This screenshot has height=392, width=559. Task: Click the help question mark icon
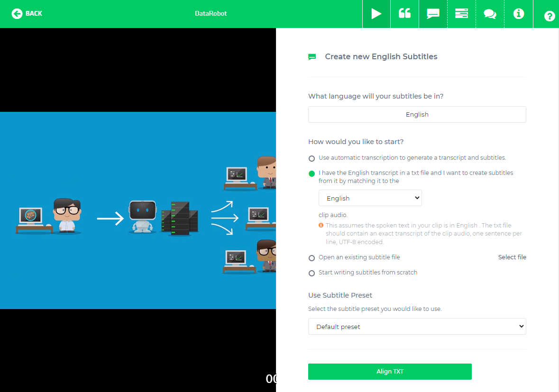550,16
